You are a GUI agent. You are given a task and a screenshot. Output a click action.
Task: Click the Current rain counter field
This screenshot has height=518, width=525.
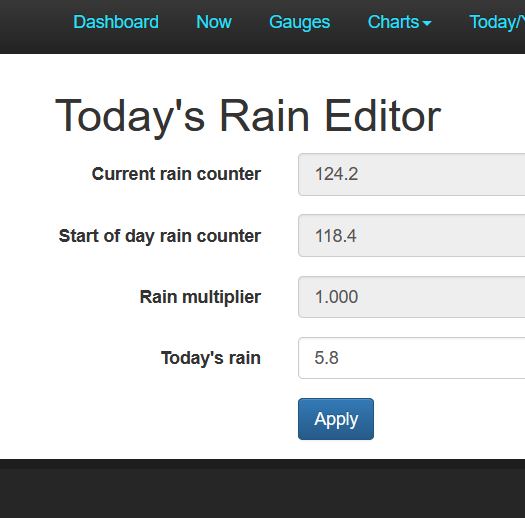tap(411, 174)
